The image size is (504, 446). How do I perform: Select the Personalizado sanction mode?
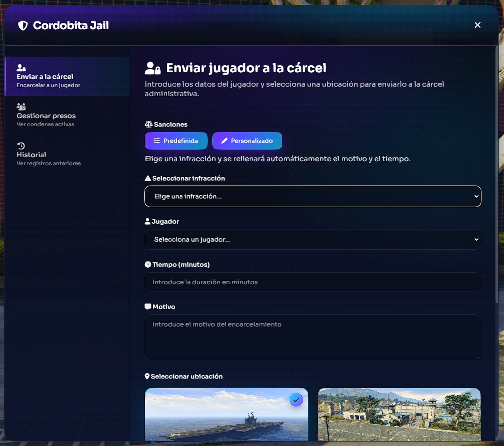pos(247,141)
